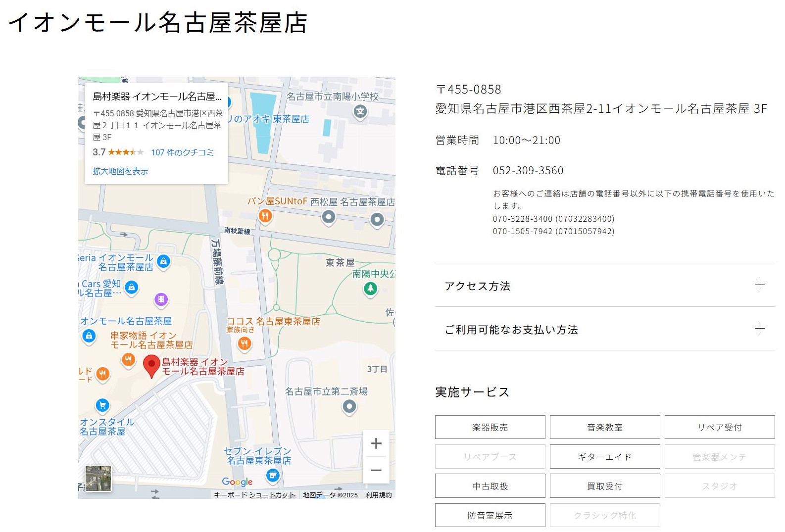Viewport: 785px width, 532px height.
Task: Click the 中古取扱 service button
Action: 490,486
